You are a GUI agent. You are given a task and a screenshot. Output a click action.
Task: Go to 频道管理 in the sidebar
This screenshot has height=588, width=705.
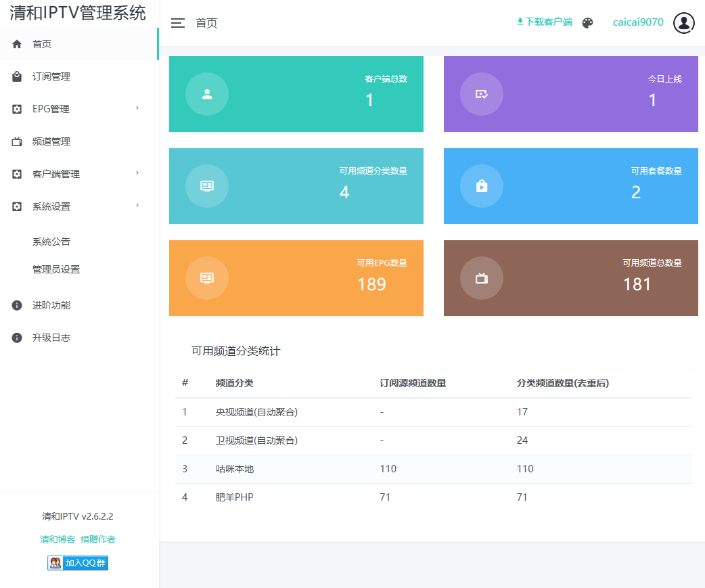click(x=51, y=141)
